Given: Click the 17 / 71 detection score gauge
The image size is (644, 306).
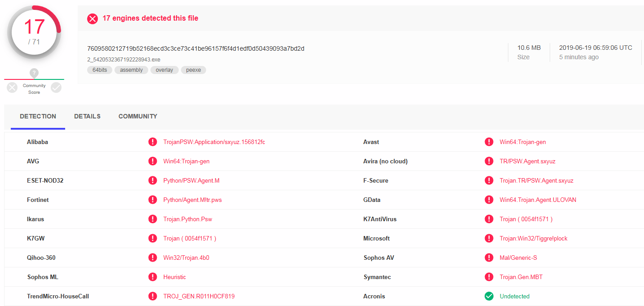Looking at the screenshot, I should [x=34, y=32].
